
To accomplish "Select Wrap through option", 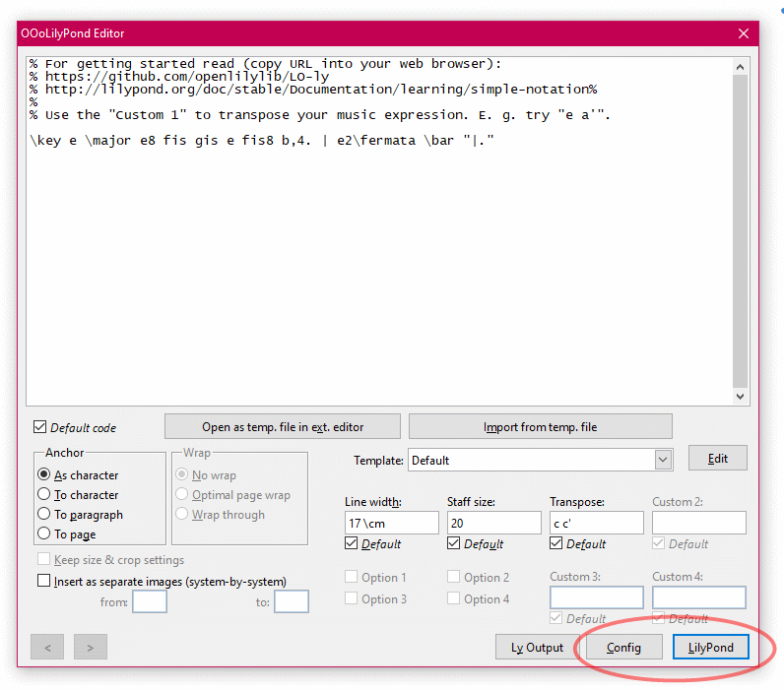I will pos(182,514).
